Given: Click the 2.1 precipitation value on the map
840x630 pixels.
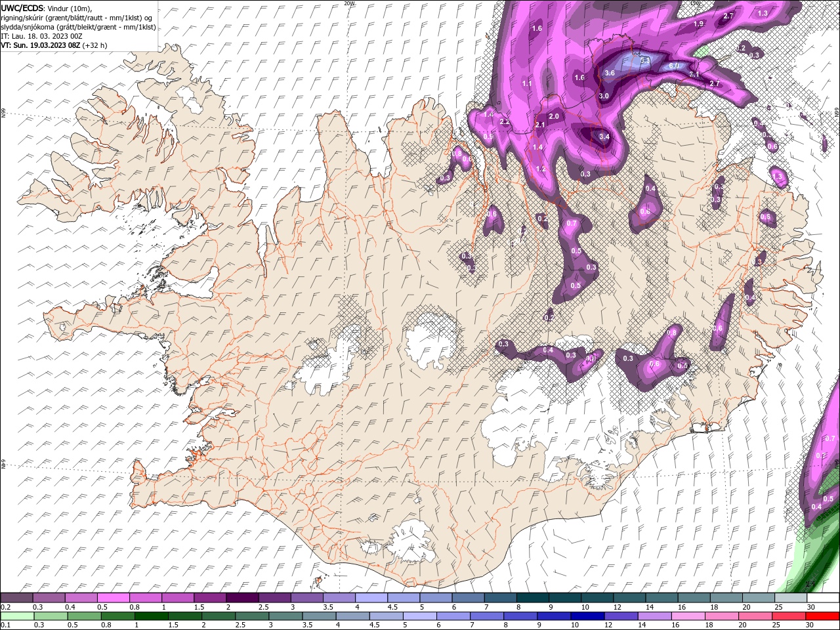Looking at the screenshot, I should click(541, 125).
